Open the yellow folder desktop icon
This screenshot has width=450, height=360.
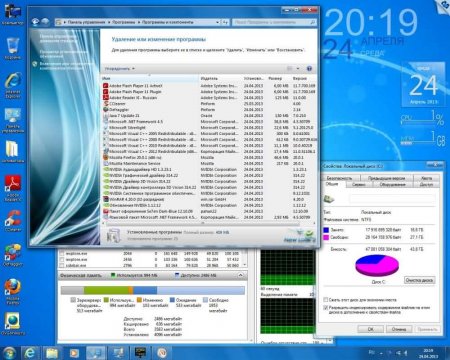click(13, 152)
